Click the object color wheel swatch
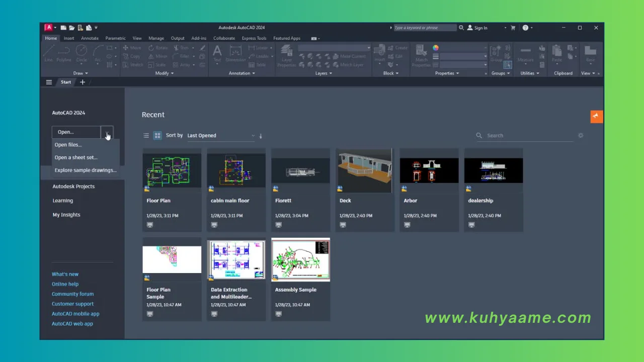Image resolution: width=644 pixels, height=362 pixels. point(436,48)
